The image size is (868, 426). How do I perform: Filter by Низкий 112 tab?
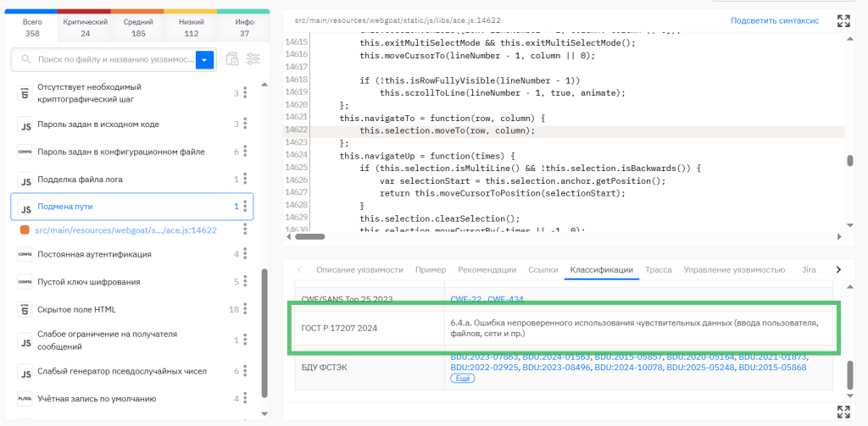click(192, 28)
